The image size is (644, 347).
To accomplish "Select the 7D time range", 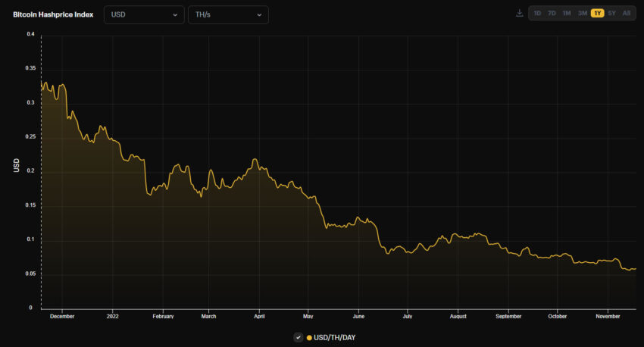I will pos(552,13).
